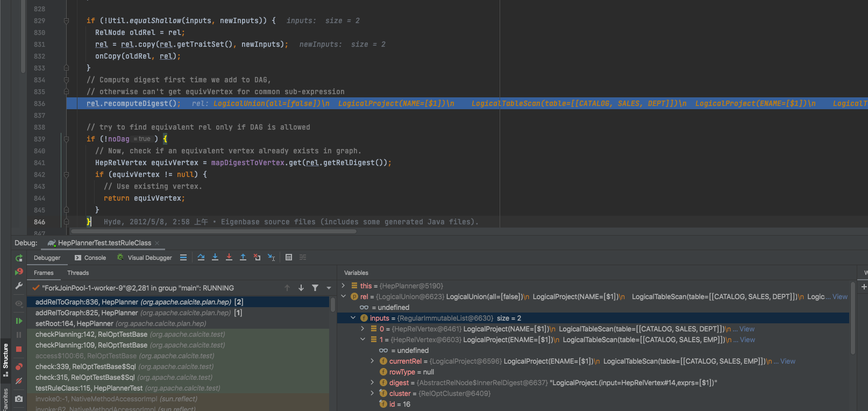Rerun the HepPlannerTest debug session
Viewport: 868px width, 411px height.
(19, 258)
